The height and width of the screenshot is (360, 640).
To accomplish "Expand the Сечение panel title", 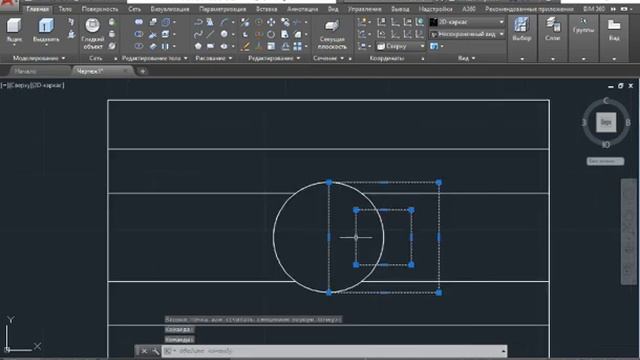I will point(328,58).
